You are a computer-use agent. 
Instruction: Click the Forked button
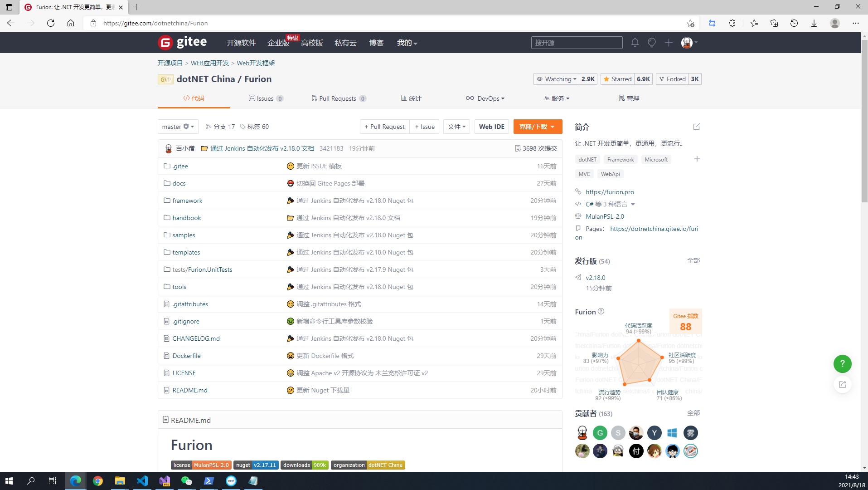(672, 79)
